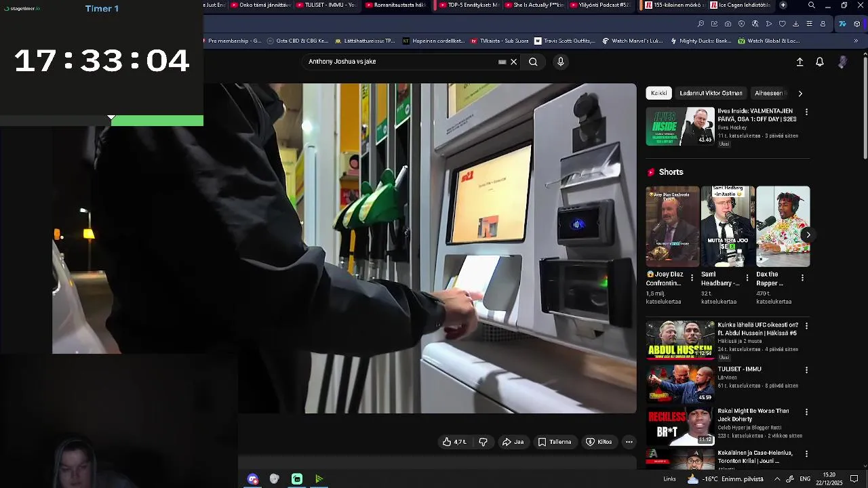Open the green Kick app in taskbar
868x488 pixels.
pos(297,479)
